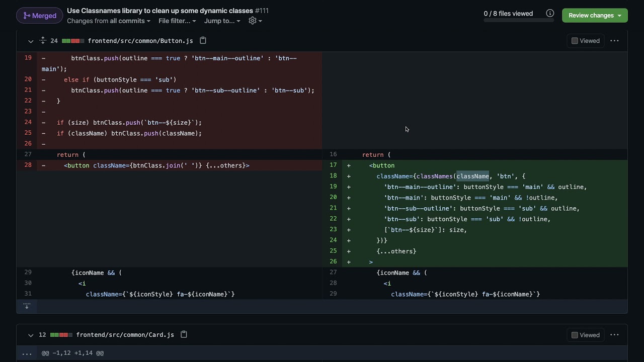Click the Review changes button
The image size is (644, 362).
(595, 16)
